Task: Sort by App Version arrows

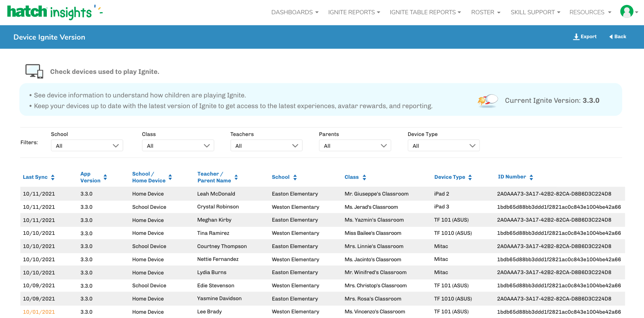Action: point(105,177)
